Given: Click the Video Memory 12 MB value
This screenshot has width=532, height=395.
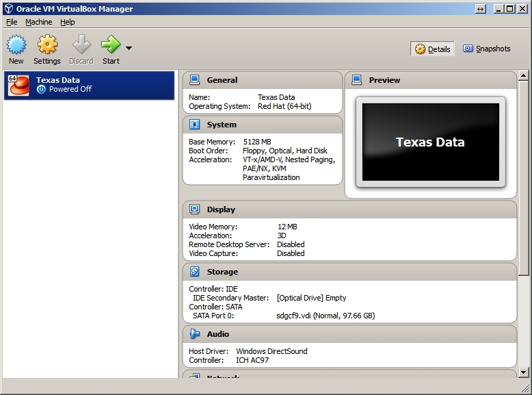Looking at the screenshot, I should coord(287,227).
